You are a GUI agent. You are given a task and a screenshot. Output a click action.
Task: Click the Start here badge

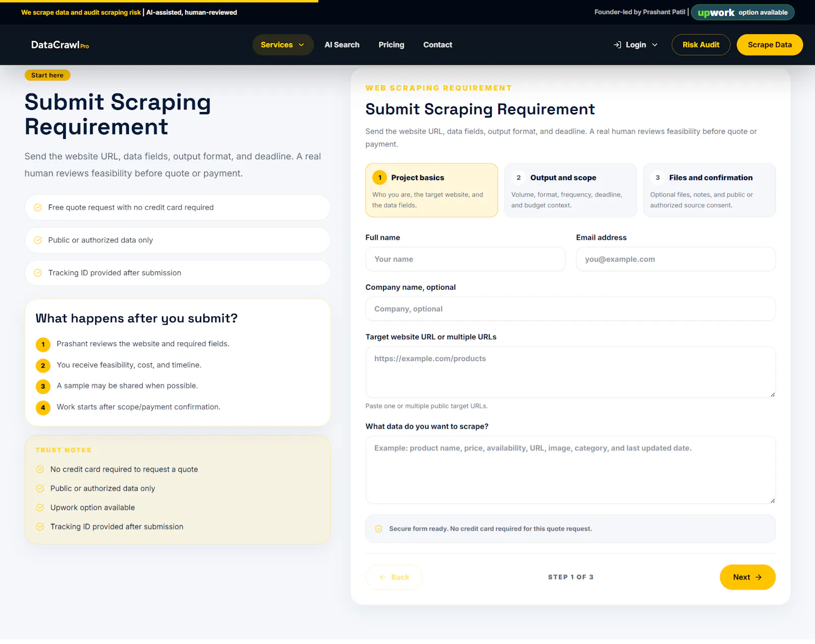pyautogui.click(x=47, y=75)
